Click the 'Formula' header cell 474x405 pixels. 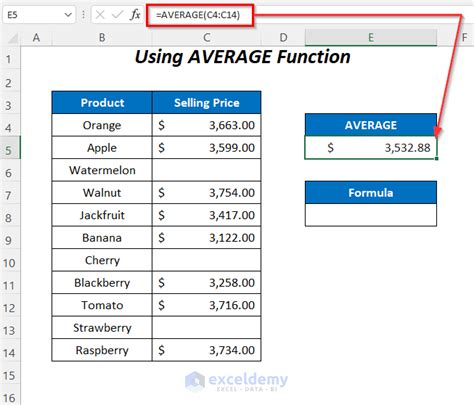371,193
